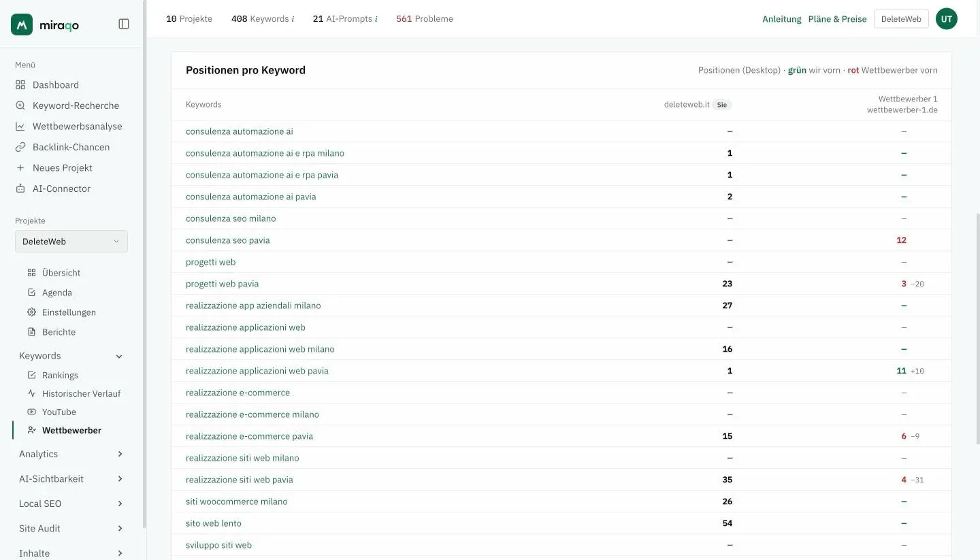Click the Übersicht grid icon
This screenshot has height=560, width=980.
[31, 273]
